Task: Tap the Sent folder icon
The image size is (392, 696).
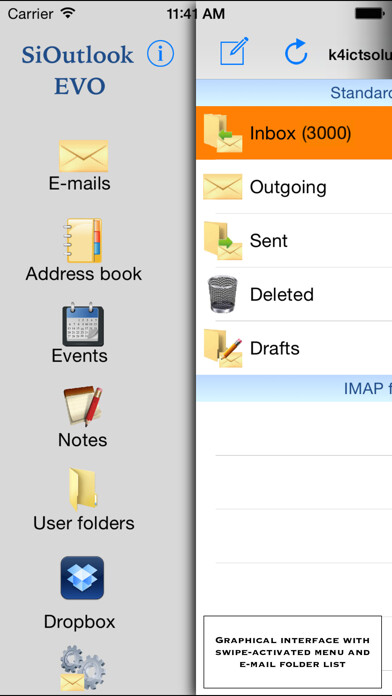Action: pos(223,241)
